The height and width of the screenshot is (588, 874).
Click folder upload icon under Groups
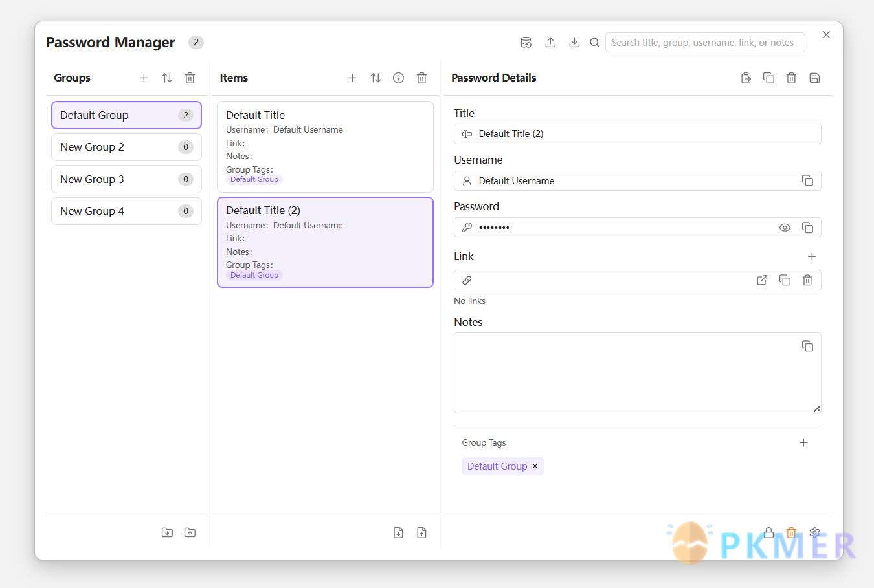pyautogui.click(x=190, y=532)
